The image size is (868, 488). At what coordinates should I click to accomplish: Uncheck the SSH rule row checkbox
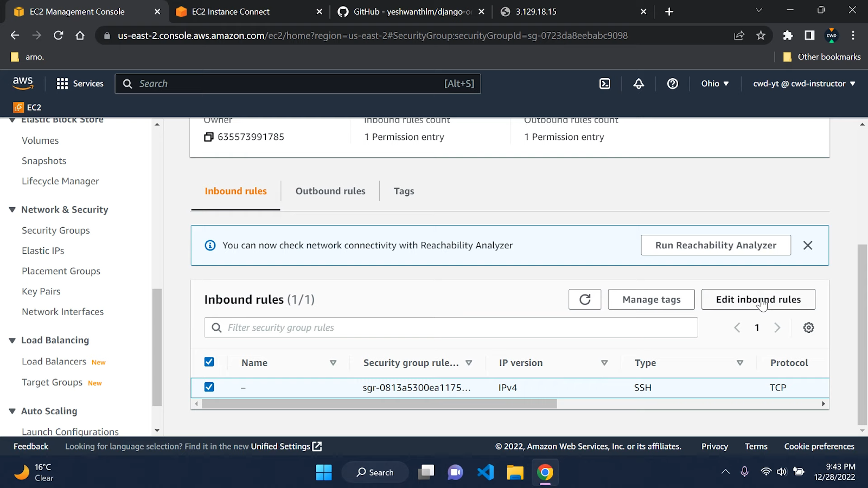click(x=209, y=387)
